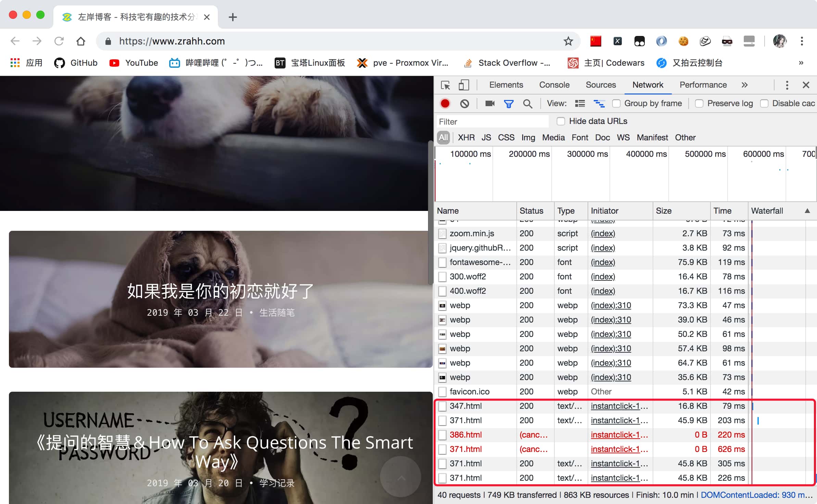Expand more DevTools tabs chevron
Screen dimensions: 817x504
coord(744,85)
